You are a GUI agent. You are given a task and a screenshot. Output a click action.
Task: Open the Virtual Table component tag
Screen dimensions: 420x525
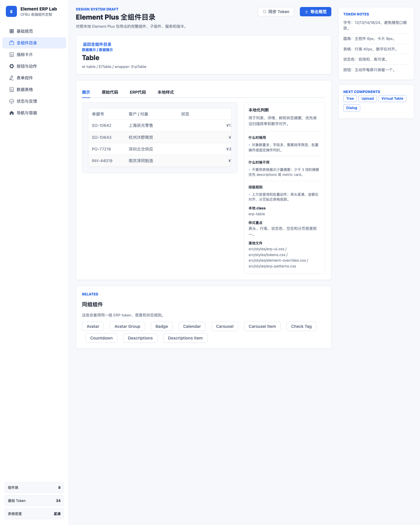tap(392, 99)
